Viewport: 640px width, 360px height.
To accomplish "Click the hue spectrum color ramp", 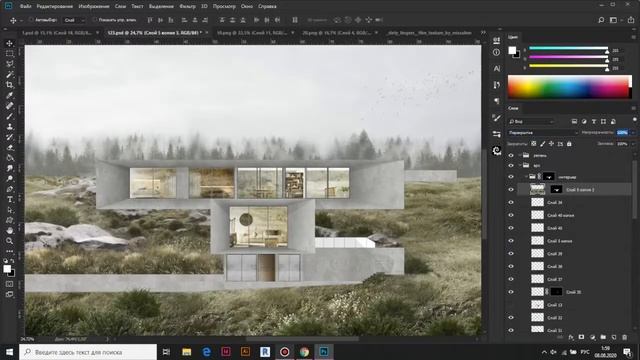I will [569, 87].
